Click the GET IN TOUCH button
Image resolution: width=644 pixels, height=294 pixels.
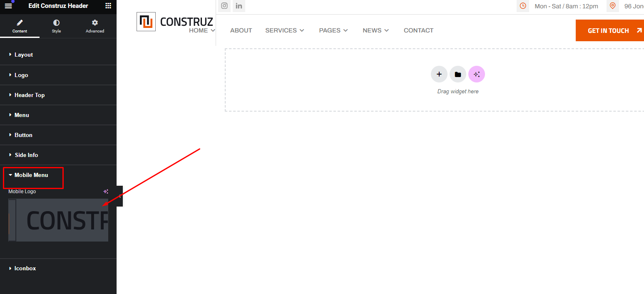[610, 30]
